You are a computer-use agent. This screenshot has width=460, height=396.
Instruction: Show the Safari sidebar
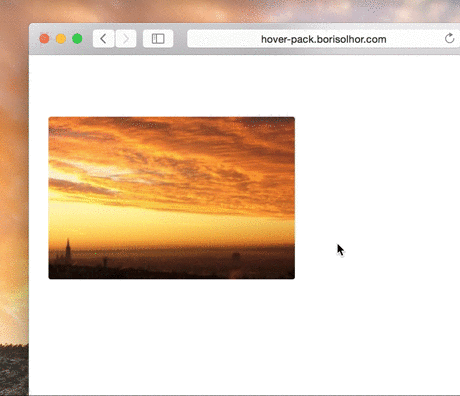158,39
